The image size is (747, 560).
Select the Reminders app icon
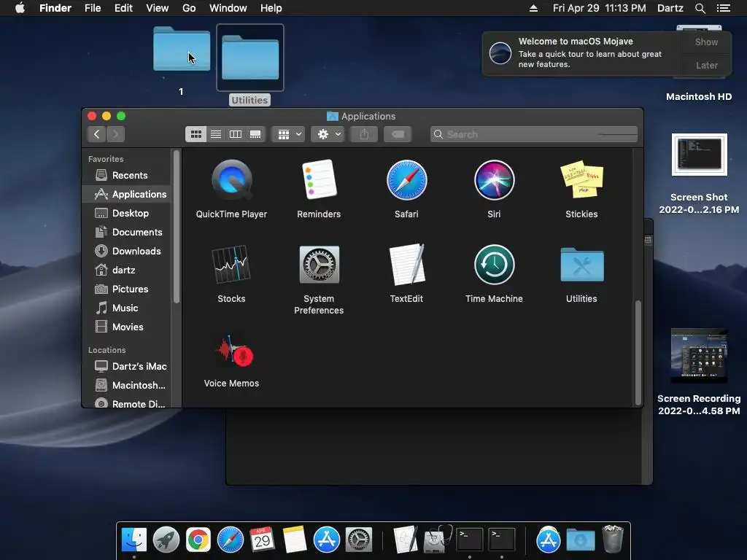pos(319,180)
